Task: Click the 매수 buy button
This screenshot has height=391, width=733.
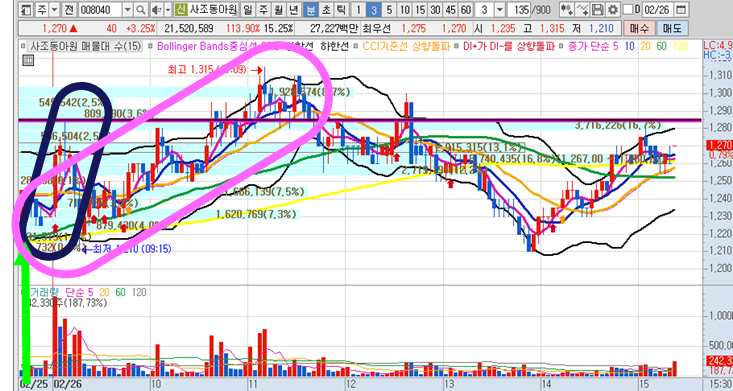Action: [x=640, y=29]
